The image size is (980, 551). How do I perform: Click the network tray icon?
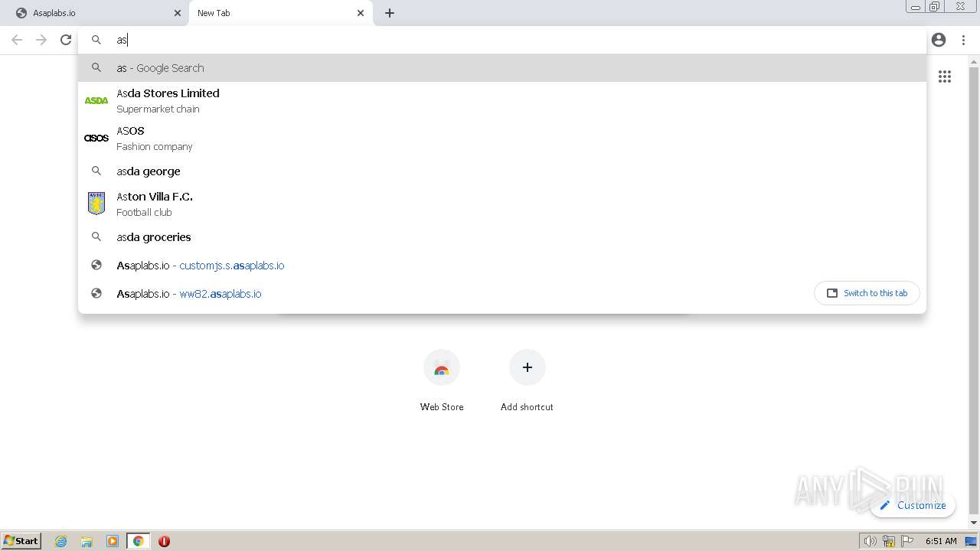pos(889,541)
